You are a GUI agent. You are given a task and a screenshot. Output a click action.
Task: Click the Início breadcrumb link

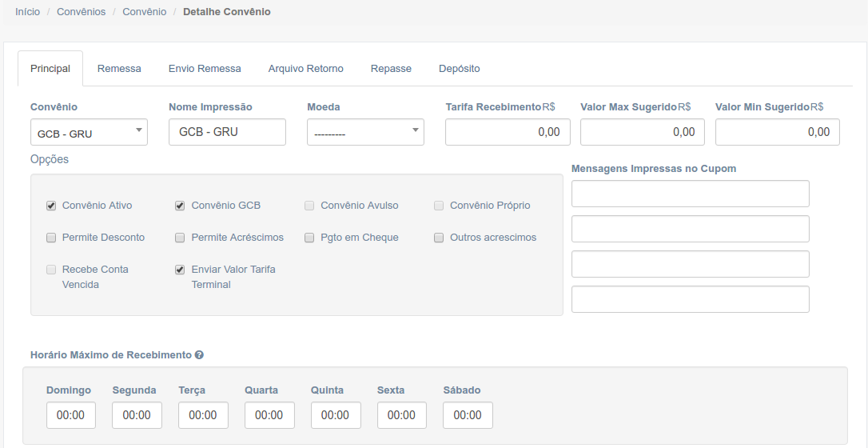[x=27, y=12]
